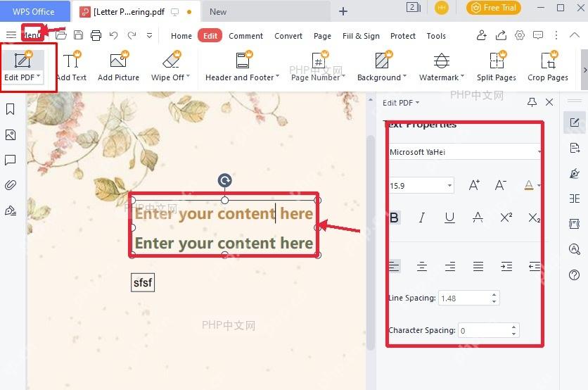Click the Open folder icon
The width and height of the screenshot is (588, 390).
(60, 35)
